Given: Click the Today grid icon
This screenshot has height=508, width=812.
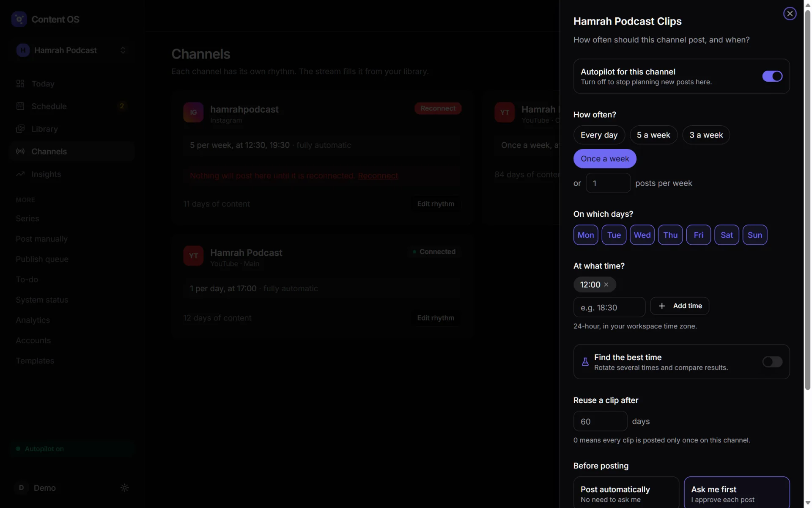Looking at the screenshot, I should pyautogui.click(x=20, y=83).
